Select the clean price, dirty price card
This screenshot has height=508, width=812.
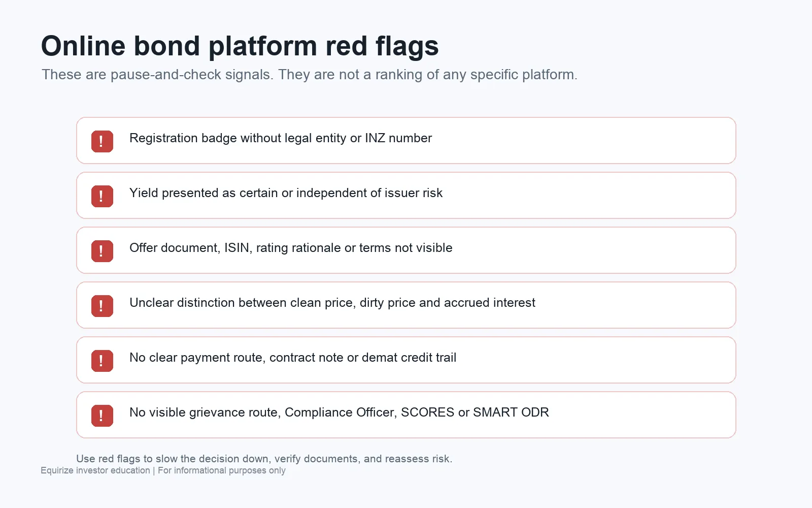tap(406, 305)
